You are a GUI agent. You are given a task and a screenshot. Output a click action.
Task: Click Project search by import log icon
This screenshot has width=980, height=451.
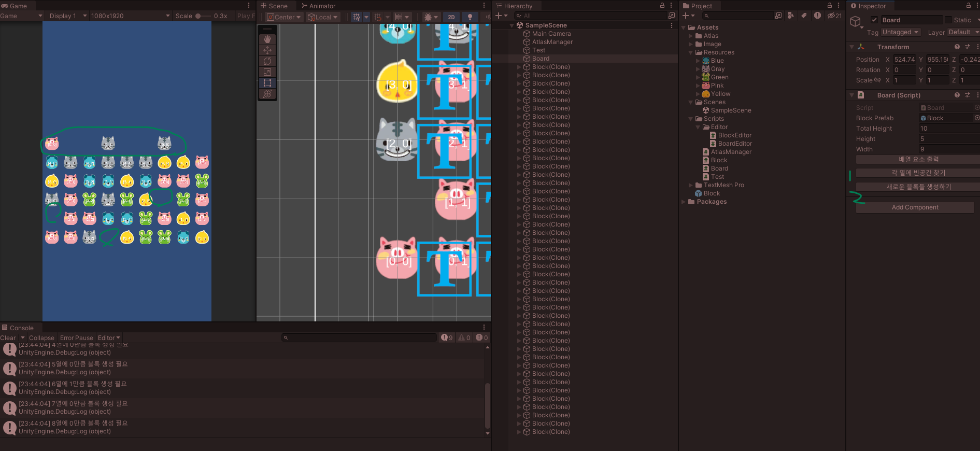tap(817, 16)
